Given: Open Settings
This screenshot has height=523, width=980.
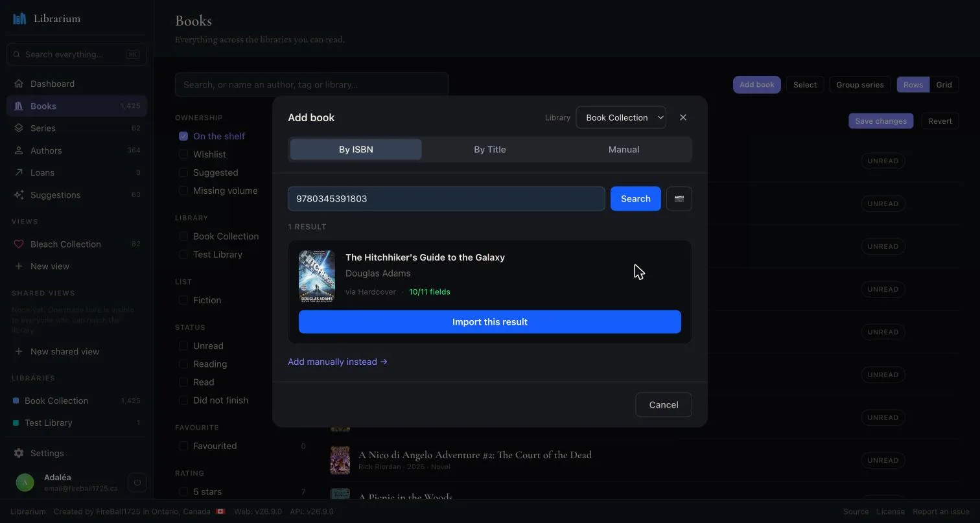Looking at the screenshot, I should 76,453.
